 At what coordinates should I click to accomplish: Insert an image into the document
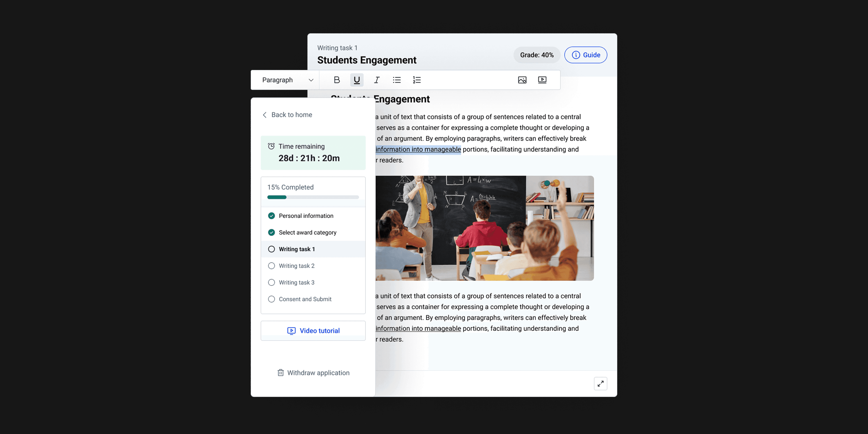click(x=522, y=80)
